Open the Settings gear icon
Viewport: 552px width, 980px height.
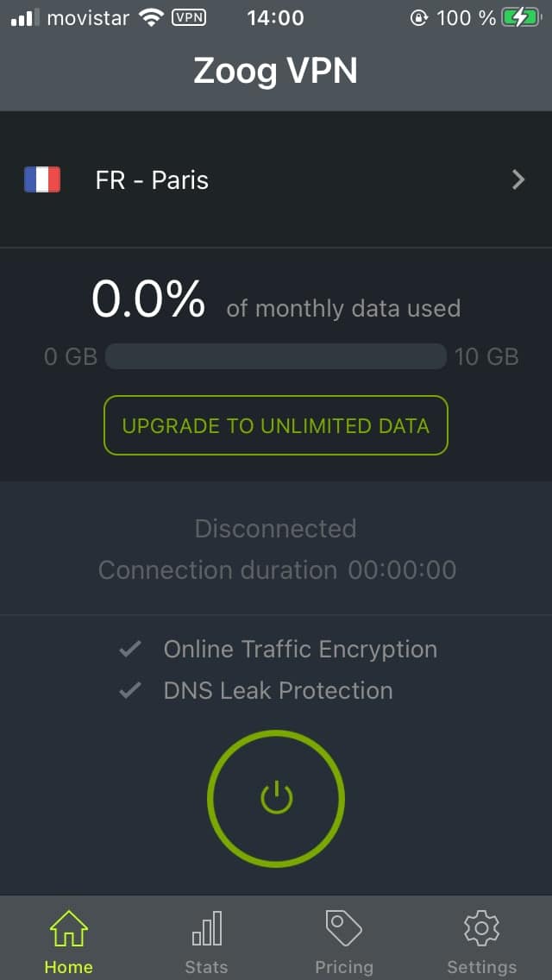(x=481, y=929)
